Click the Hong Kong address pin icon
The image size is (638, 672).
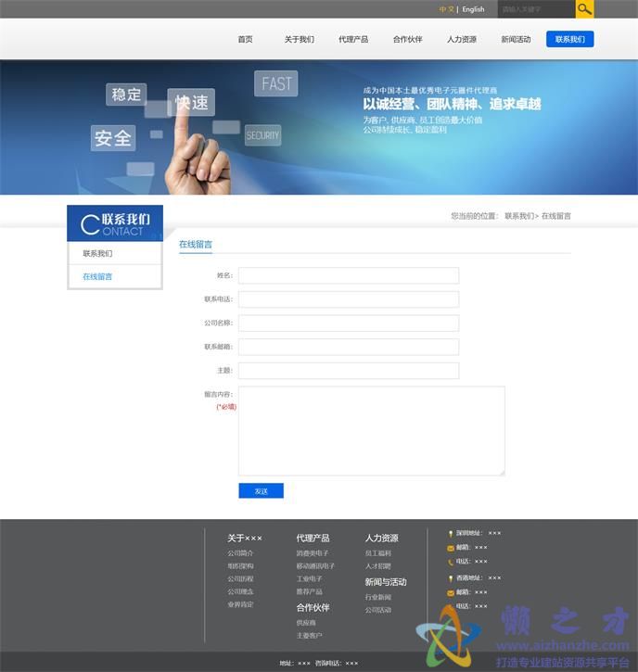[x=450, y=578]
